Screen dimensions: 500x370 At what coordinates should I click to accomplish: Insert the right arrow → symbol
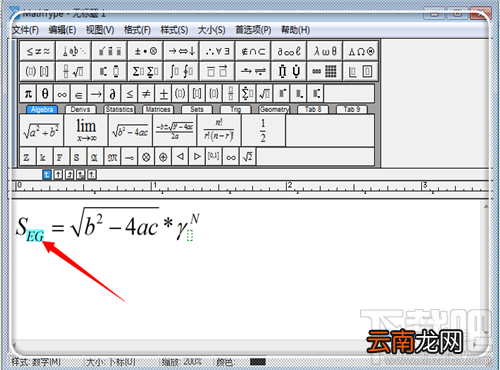[x=96, y=94]
